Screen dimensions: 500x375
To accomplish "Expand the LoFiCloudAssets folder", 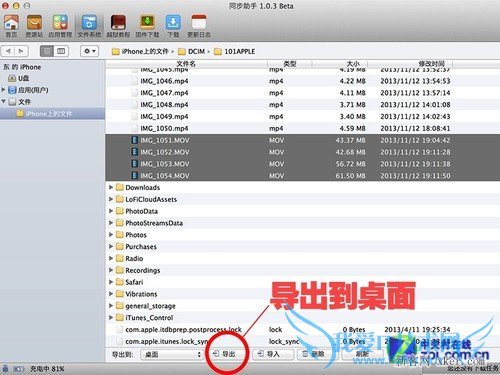I will click(111, 199).
